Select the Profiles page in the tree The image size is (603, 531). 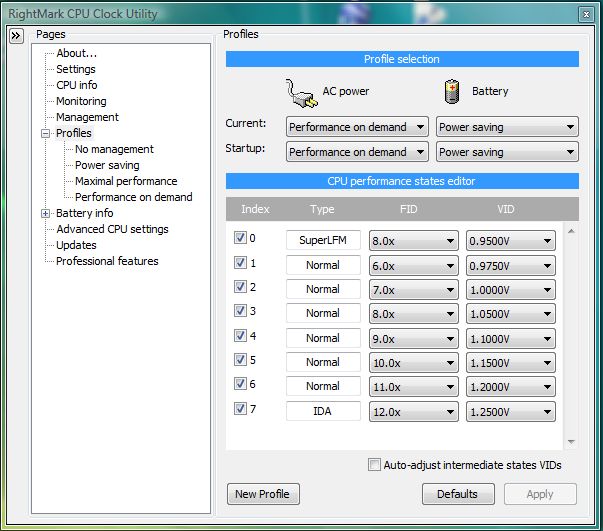[x=74, y=133]
